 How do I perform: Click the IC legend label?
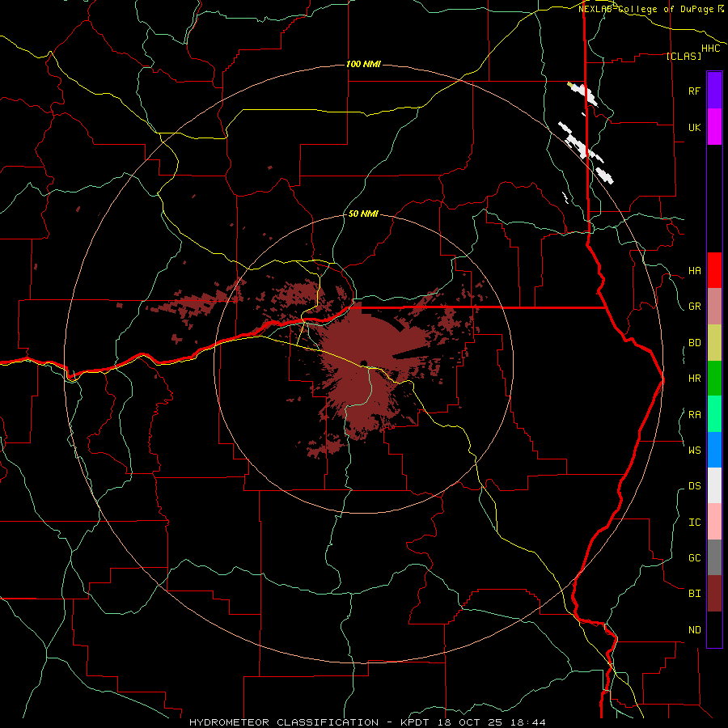coord(694,523)
